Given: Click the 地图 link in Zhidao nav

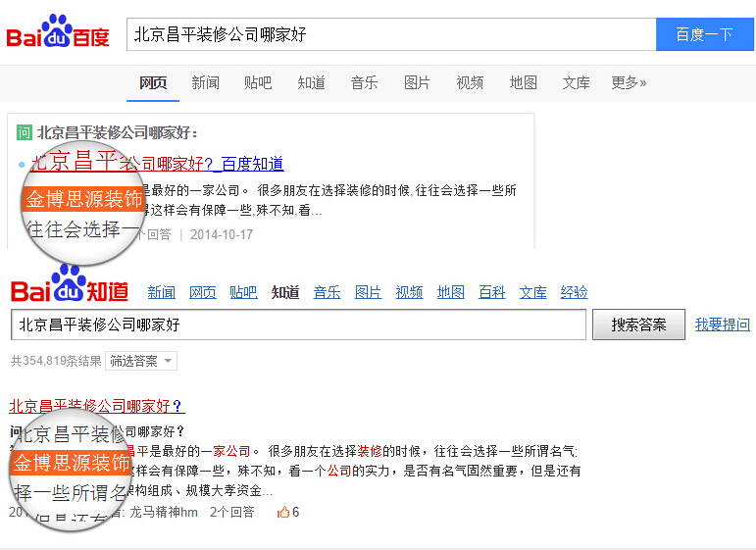Looking at the screenshot, I should coord(451,292).
